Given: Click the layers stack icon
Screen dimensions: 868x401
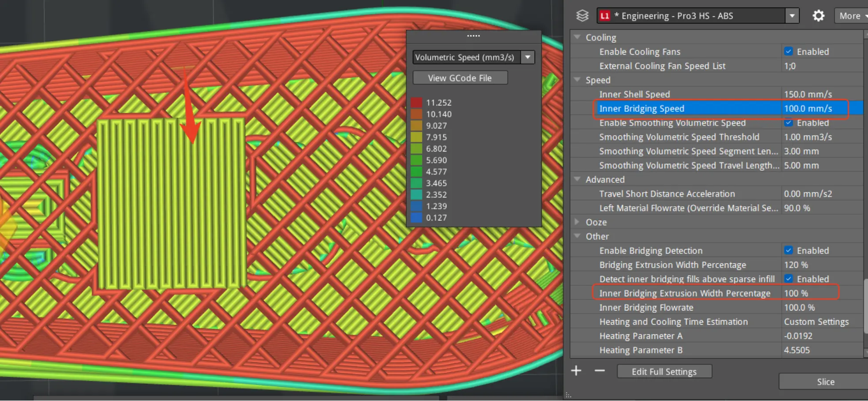Looking at the screenshot, I should click(x=582, y=16).
